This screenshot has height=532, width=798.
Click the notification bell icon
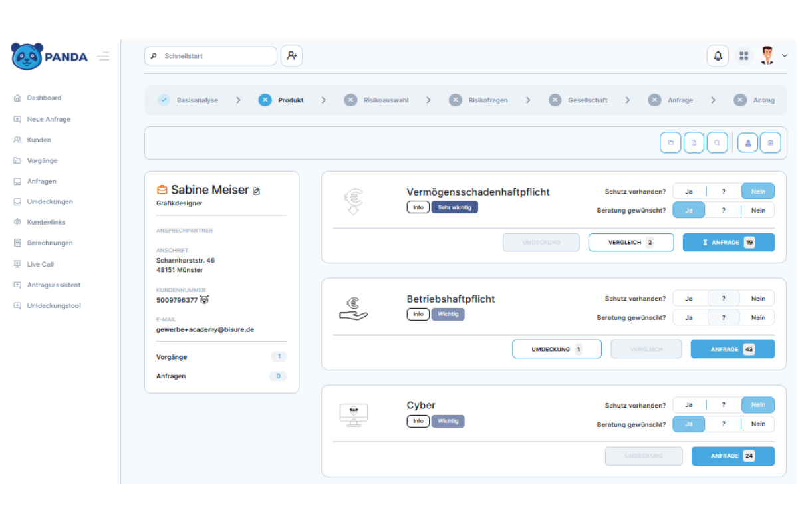[718, 56]
